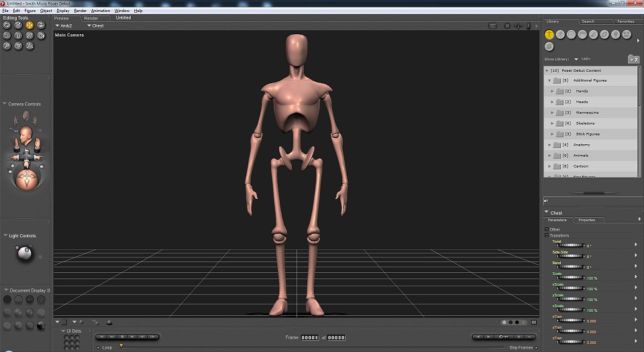Open the Figures category in Library
Screen dimensions: 644x352
549,34
